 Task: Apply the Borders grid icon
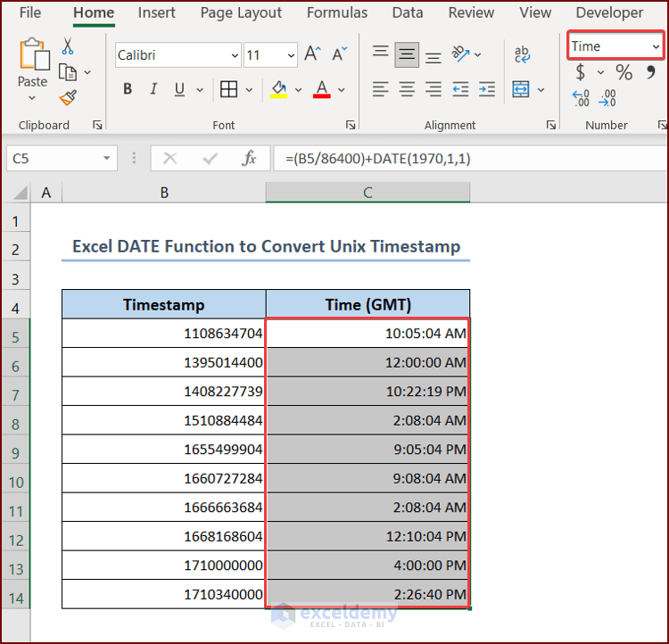pyautogui.click(x=228, y=89)
